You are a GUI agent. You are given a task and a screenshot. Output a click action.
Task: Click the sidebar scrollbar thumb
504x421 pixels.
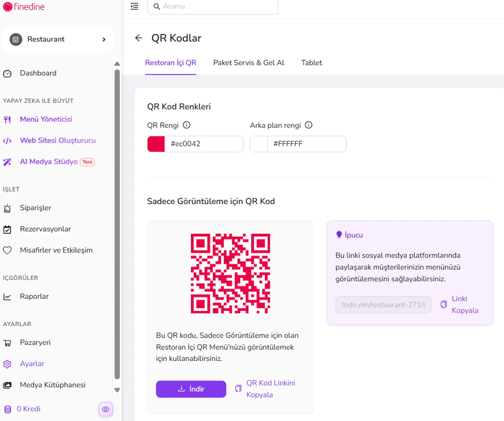pyautogui.click(x=117, y=224)
